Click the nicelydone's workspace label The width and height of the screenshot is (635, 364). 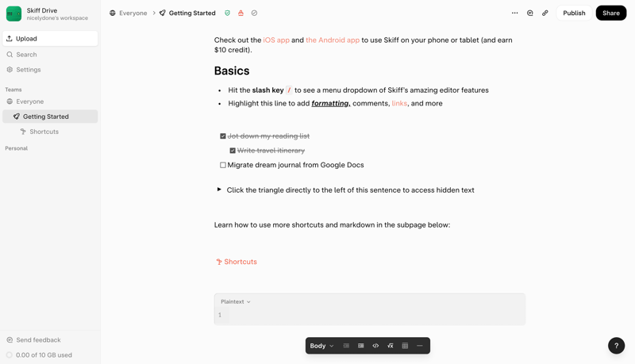click(x=57, y=18)
